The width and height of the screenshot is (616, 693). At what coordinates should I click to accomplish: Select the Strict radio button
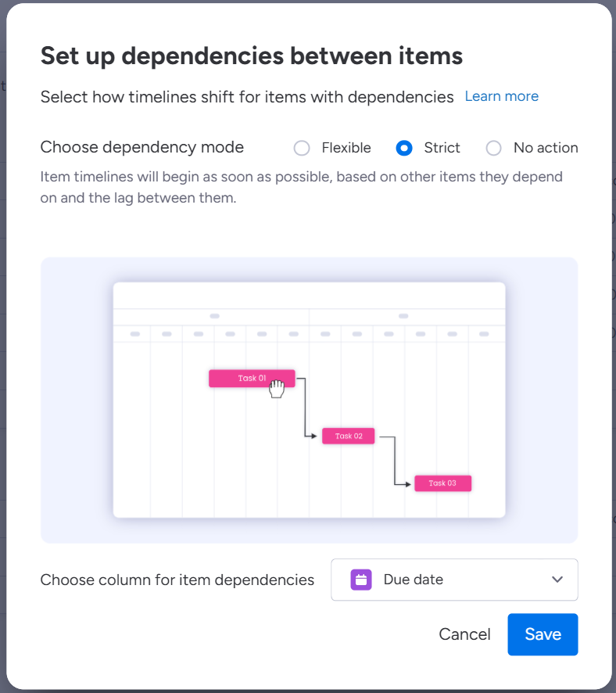tap(404, 148)
